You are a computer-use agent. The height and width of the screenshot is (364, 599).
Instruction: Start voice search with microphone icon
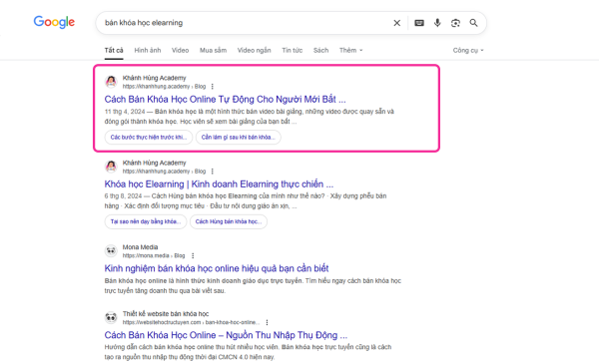(437, 23)
